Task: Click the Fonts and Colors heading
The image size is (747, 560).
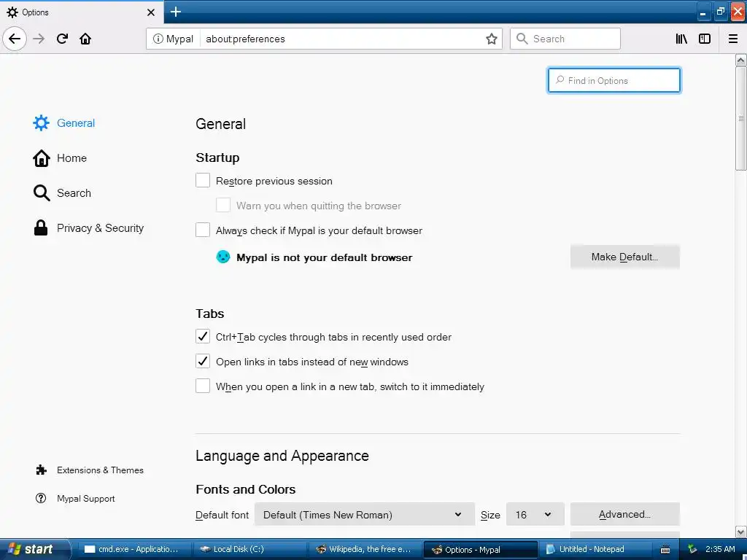Action: (245, 489)
